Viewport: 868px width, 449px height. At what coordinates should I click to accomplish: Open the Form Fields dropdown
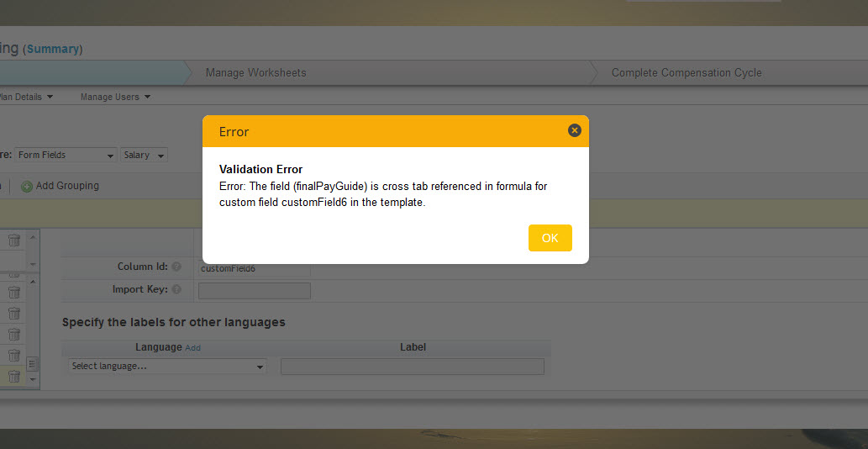[66, 155]
